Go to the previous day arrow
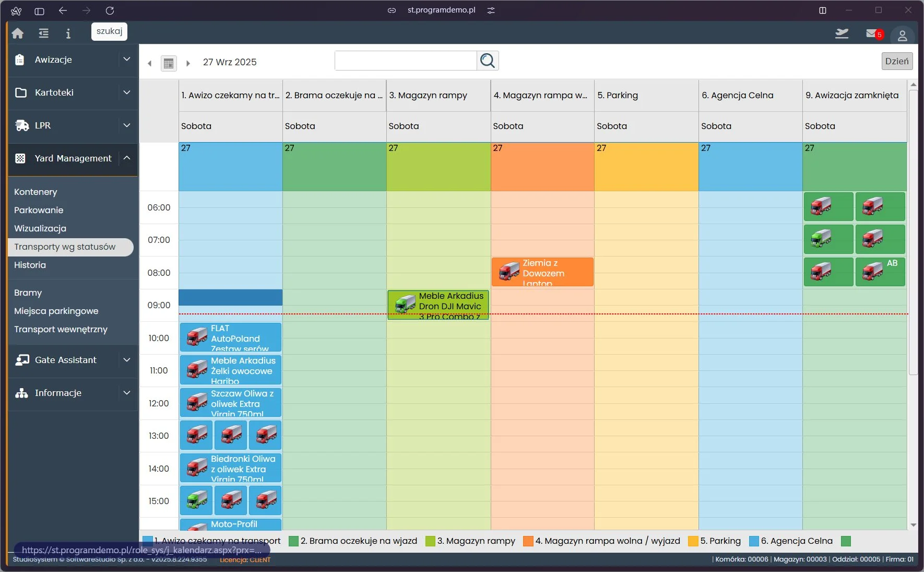924x572 pixels. 150,63
